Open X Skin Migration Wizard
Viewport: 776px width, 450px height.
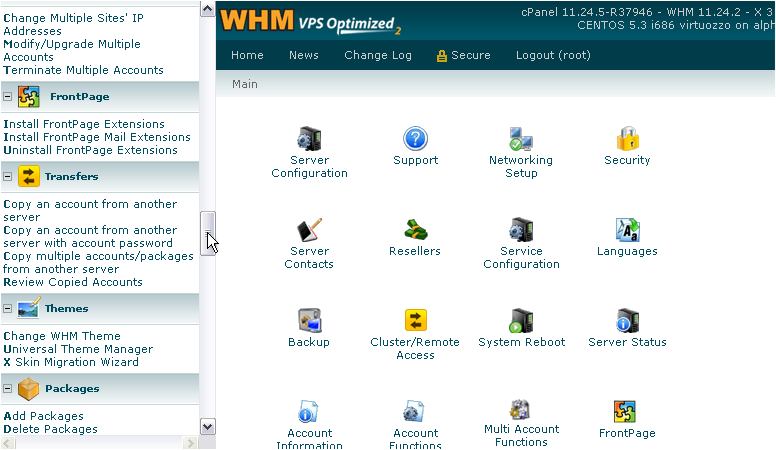(x=71, y=362)
